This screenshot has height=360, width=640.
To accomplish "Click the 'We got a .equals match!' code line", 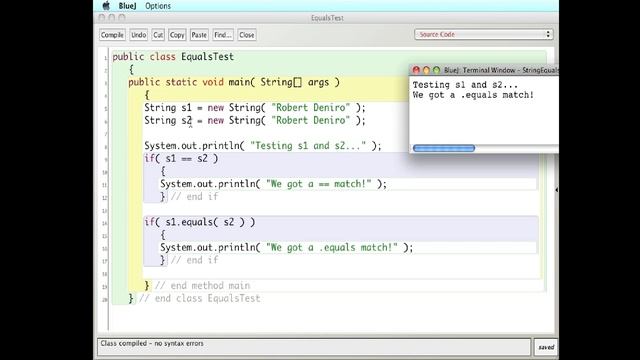I will 287,247.
